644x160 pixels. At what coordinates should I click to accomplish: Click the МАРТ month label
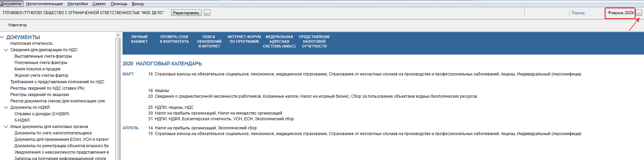tap(128, 74)
